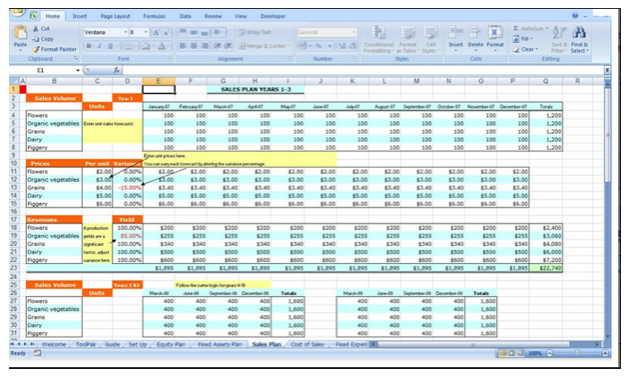Click the Find & Select binoculars icon
This screenshot has height=376, width=629.
pyautogui.click(x=579, y=32)
